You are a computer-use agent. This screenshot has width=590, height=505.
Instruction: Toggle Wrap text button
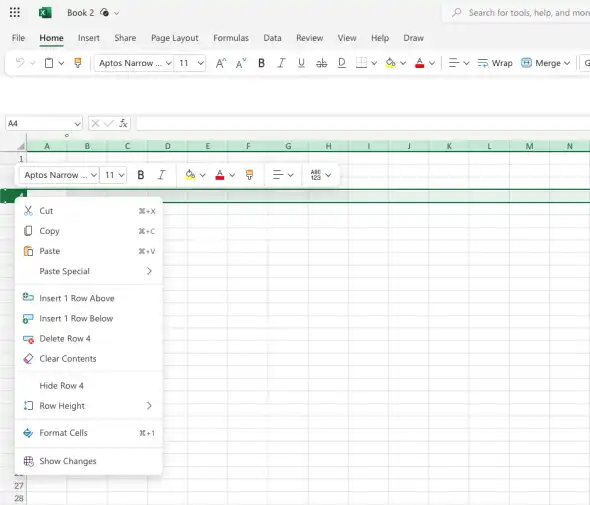(x=495, y=63)
